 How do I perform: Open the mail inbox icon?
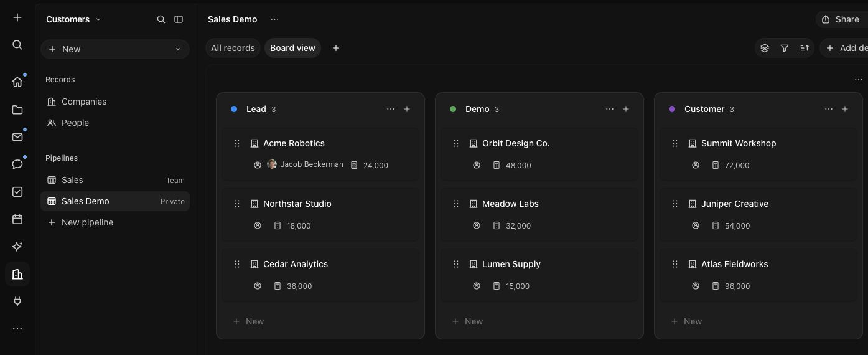[x=17, y=137]
